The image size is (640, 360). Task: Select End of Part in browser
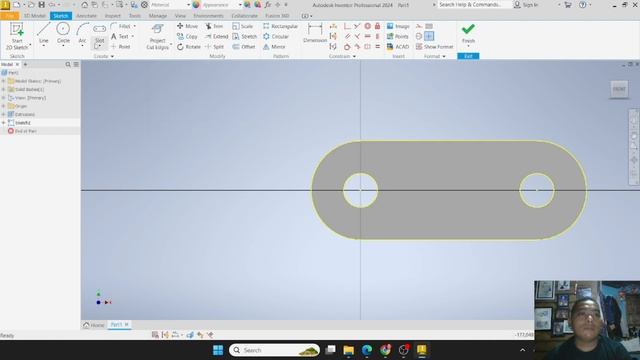coord(22,131)
